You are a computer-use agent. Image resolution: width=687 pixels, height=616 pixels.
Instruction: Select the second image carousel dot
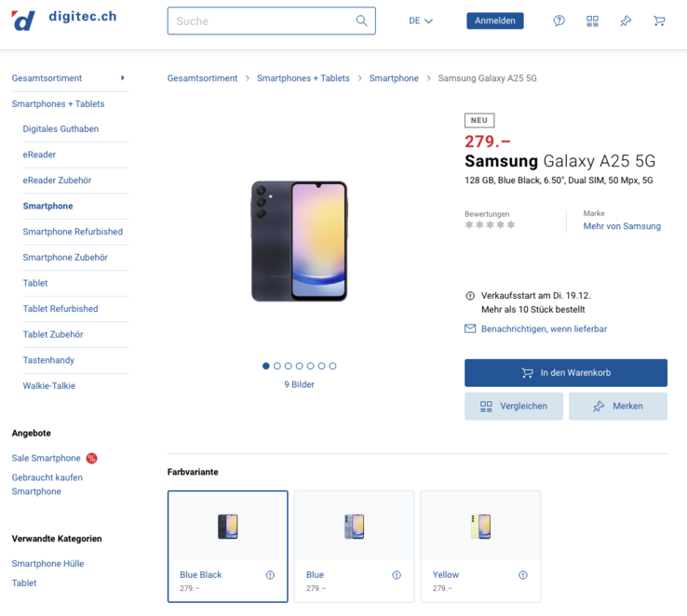[x=277, y=366]
